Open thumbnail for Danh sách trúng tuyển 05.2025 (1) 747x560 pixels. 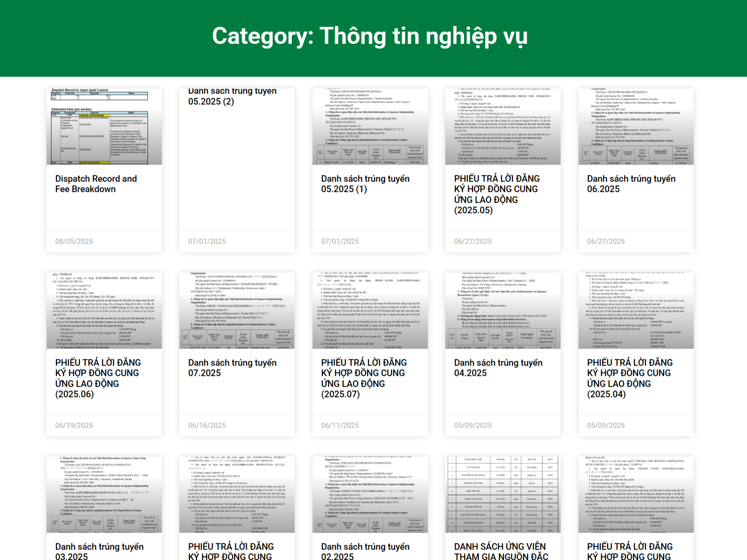[370, 127]
